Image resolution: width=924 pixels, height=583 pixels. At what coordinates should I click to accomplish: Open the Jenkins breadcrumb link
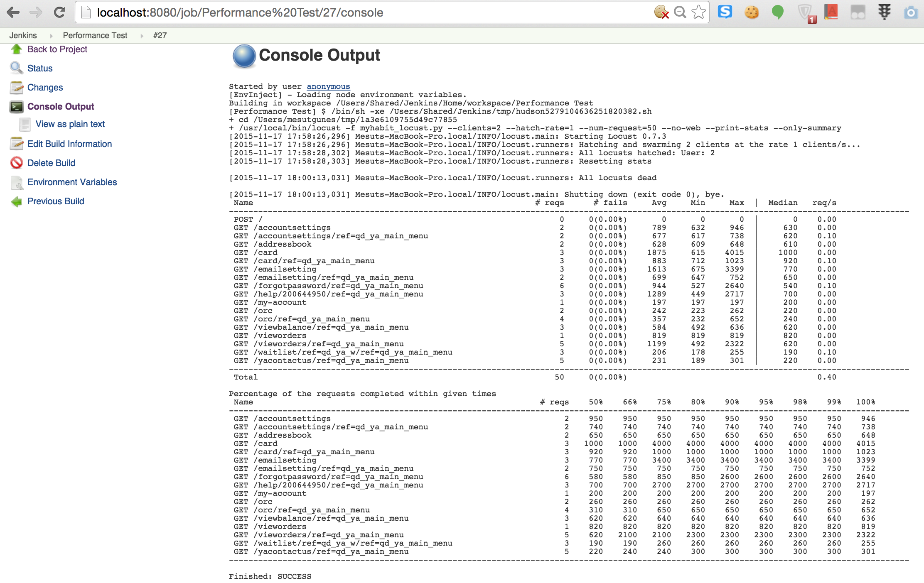23,35
